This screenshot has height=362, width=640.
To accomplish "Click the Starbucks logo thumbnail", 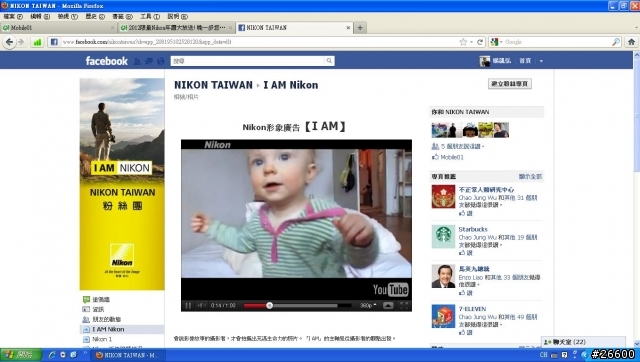I will [443, 236].
